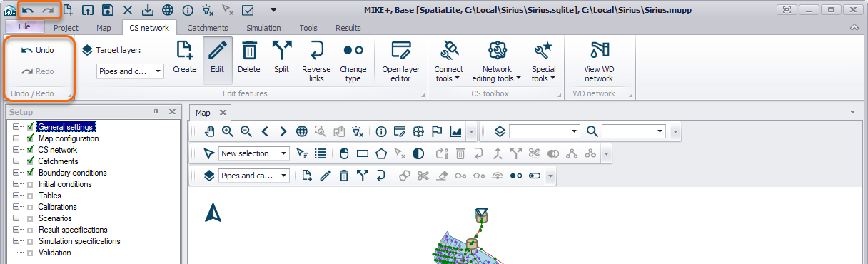Open the Network editing tools dropdown
The width and height of the screenshot is (868, 264).
pyautogui.click(x=496, y=61)
